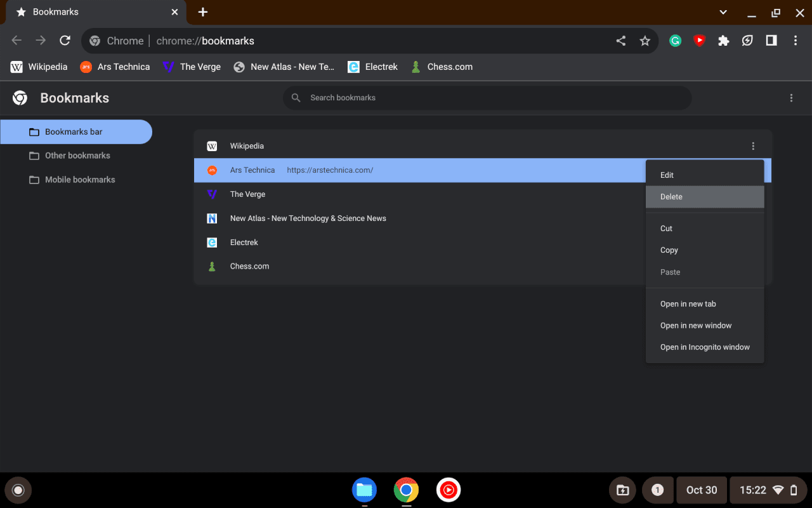
Task: Open the bookmarks manager Organize three-dot menu
Action: (791, 98)
